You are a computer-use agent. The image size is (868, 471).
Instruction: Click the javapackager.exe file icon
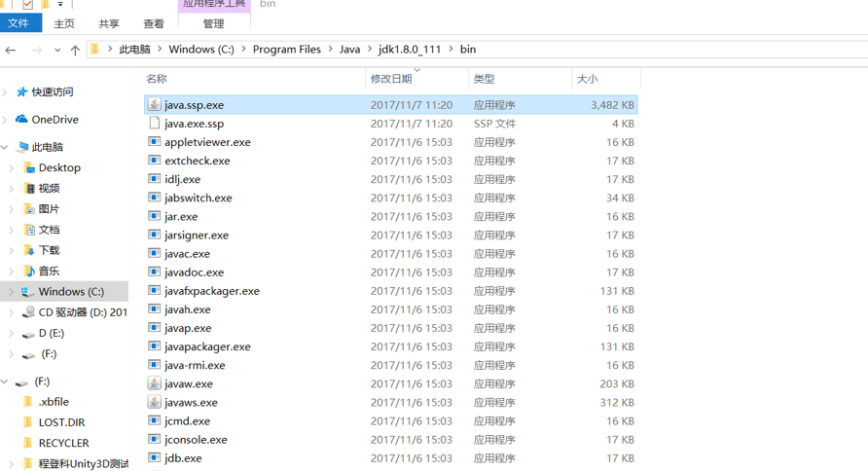[x=155, y=346]
